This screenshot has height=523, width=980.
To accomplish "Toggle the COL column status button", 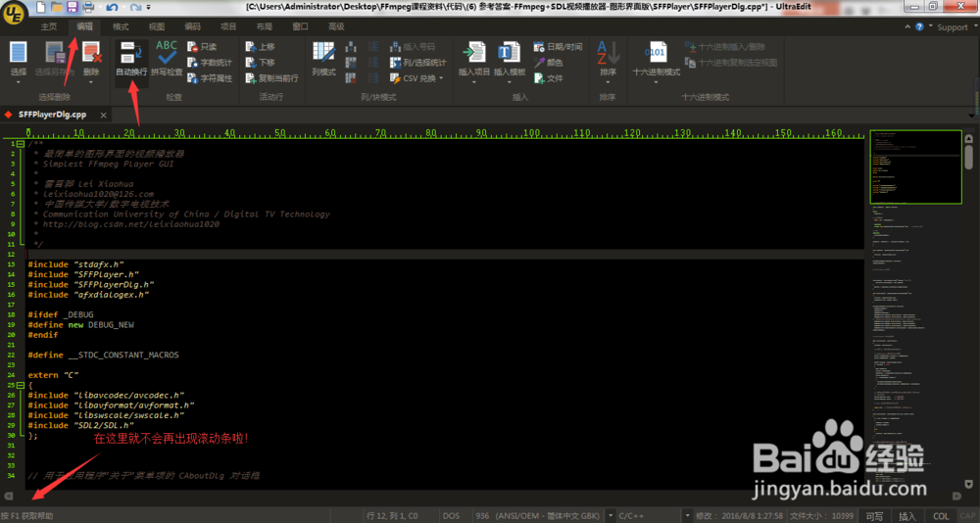I will [x=941, y=516].
